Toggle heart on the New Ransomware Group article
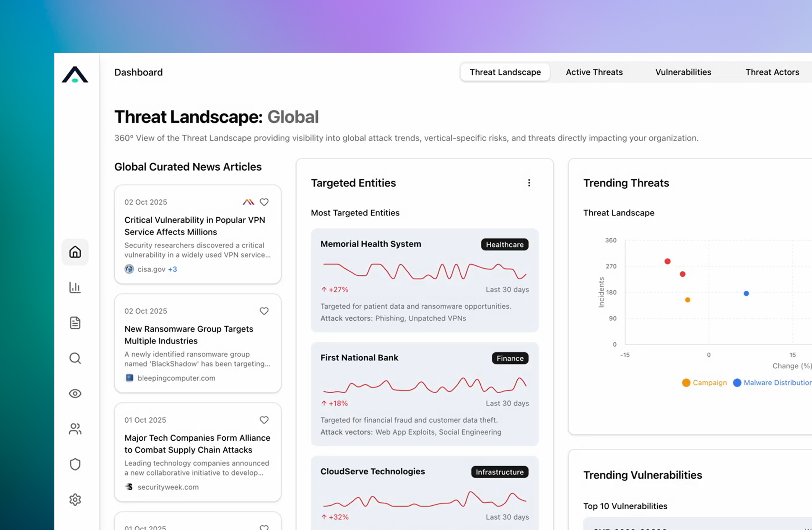This screenshot has height=530, width=812. (x=264, y=311)
